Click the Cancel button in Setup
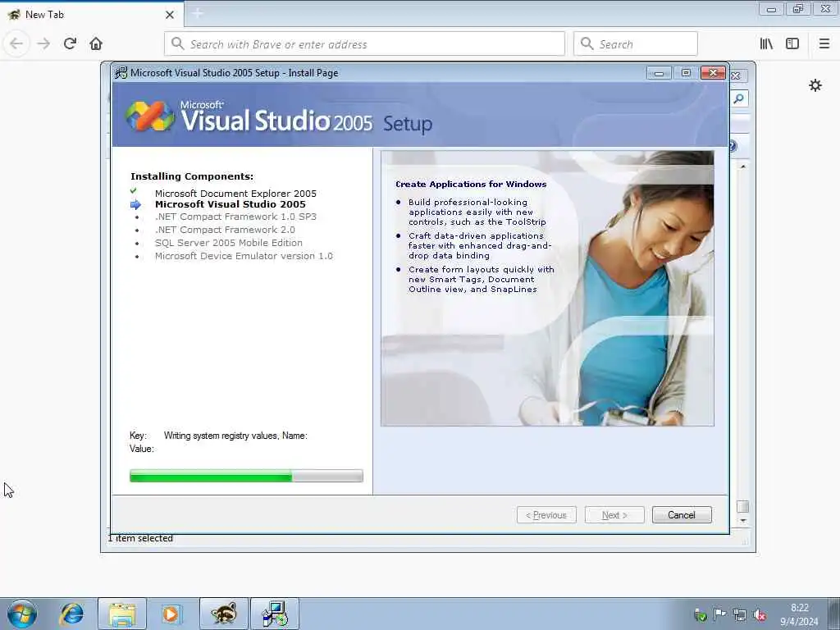 tap(682, 515)
